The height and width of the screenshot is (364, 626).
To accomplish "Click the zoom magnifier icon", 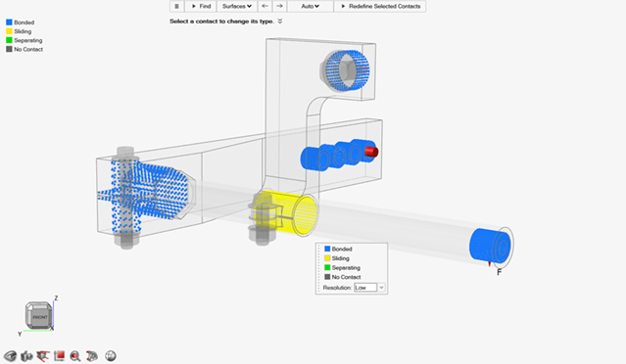I will point(75,355).
